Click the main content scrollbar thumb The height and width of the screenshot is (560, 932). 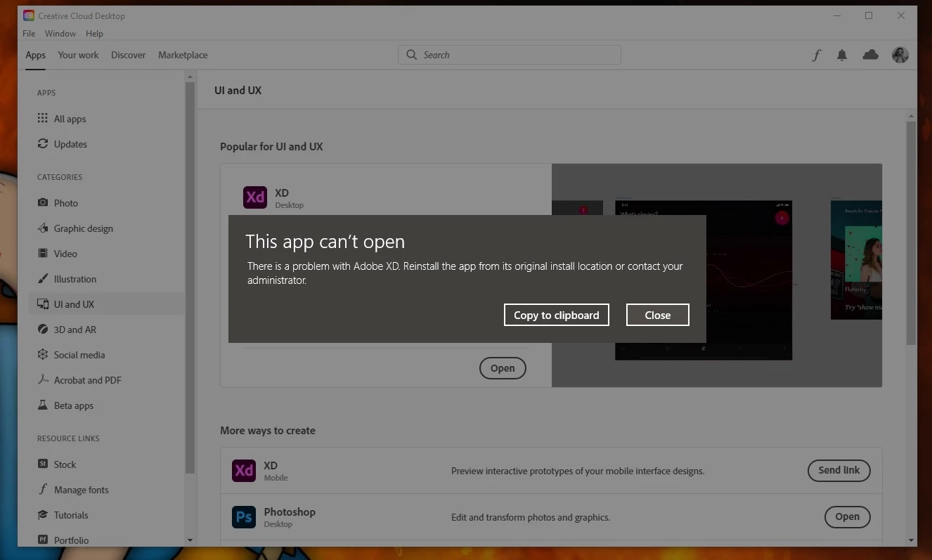[912, 233]
